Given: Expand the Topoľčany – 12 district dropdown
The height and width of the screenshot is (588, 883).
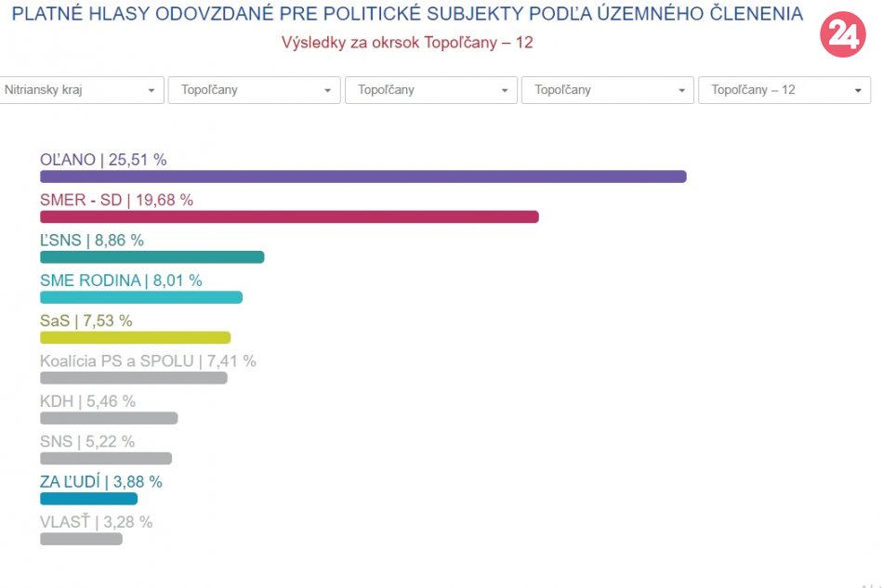Looking at the screenshot, I should pos(784,90).
